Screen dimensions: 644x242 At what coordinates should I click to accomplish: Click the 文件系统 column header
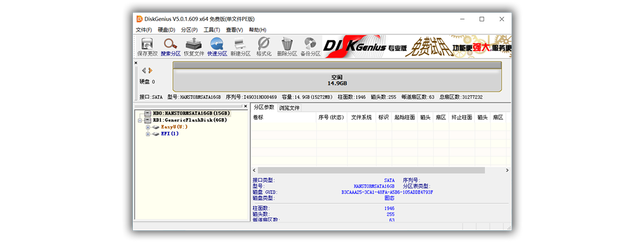point(361,117)
